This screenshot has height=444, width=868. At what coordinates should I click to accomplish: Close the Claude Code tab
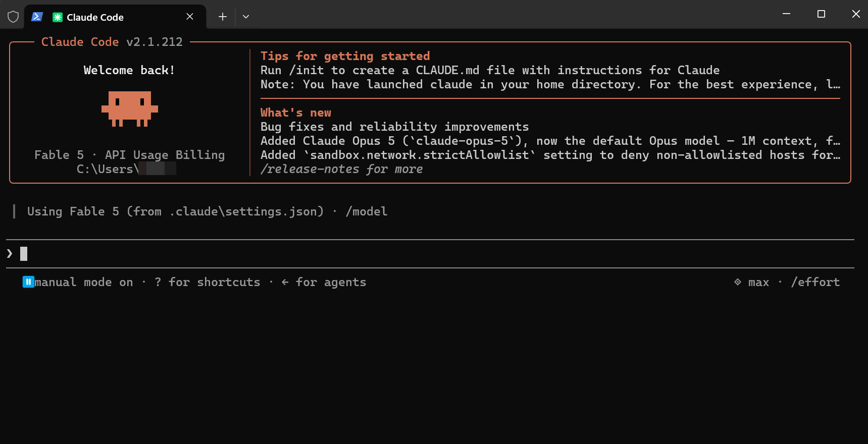click(190, 17)
